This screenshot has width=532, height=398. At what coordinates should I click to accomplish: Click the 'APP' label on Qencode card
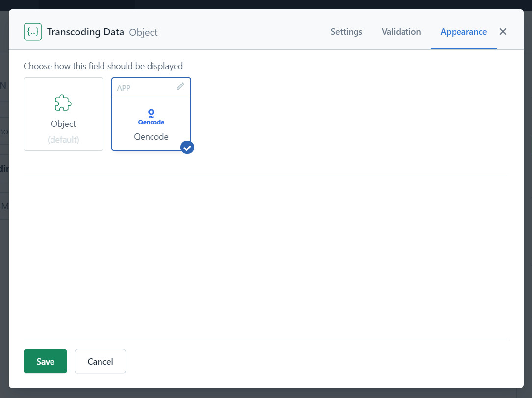click(124, 88)
